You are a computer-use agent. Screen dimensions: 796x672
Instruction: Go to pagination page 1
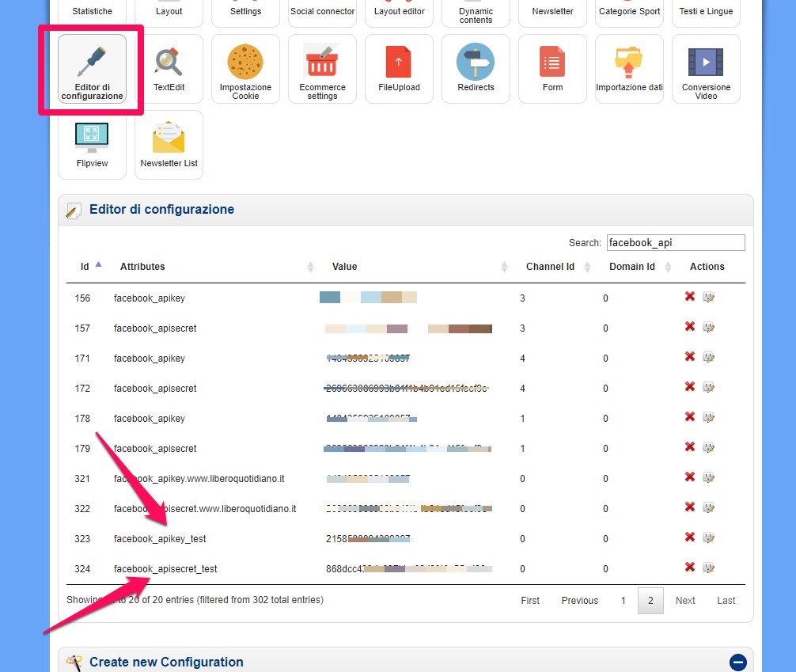pos(623,601)
